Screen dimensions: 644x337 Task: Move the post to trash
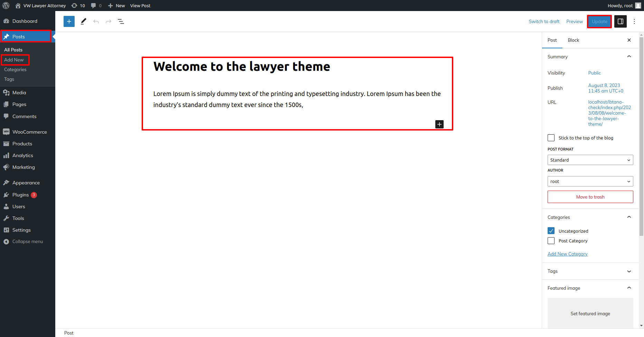point(590,197)
